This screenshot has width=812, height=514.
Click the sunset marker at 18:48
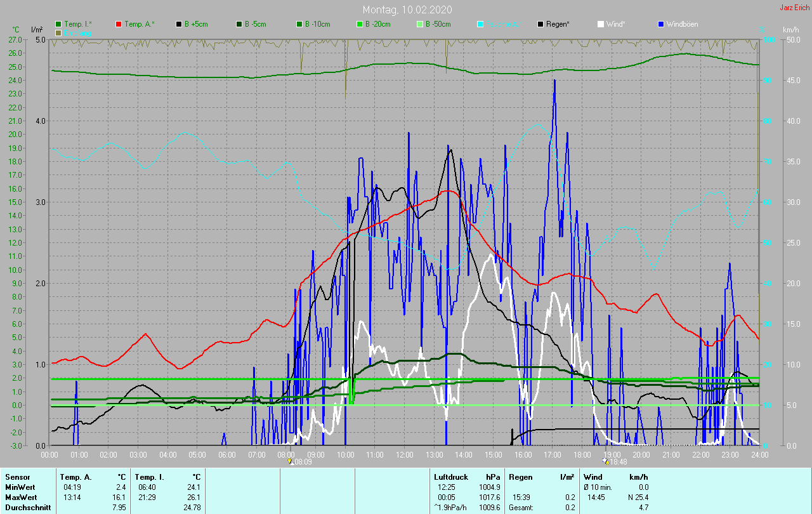pyautogui.click(x=605, y=462)
